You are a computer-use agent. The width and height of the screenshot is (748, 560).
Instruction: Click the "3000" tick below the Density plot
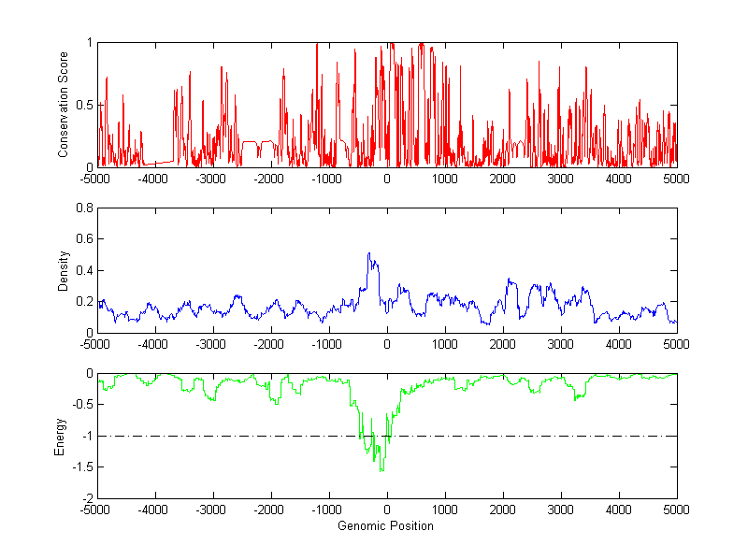[x=560, y=344]
